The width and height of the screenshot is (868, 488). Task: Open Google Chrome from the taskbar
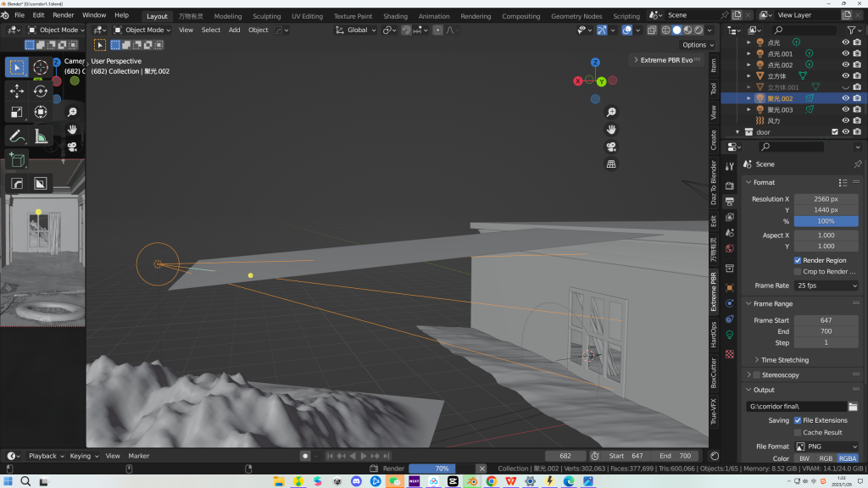(492, 481)
